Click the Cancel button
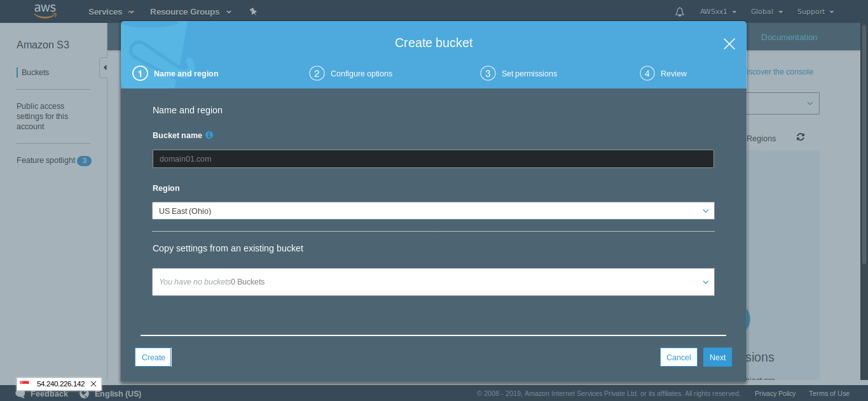Screen dimensions: 868x401 [x=678, y=357]
